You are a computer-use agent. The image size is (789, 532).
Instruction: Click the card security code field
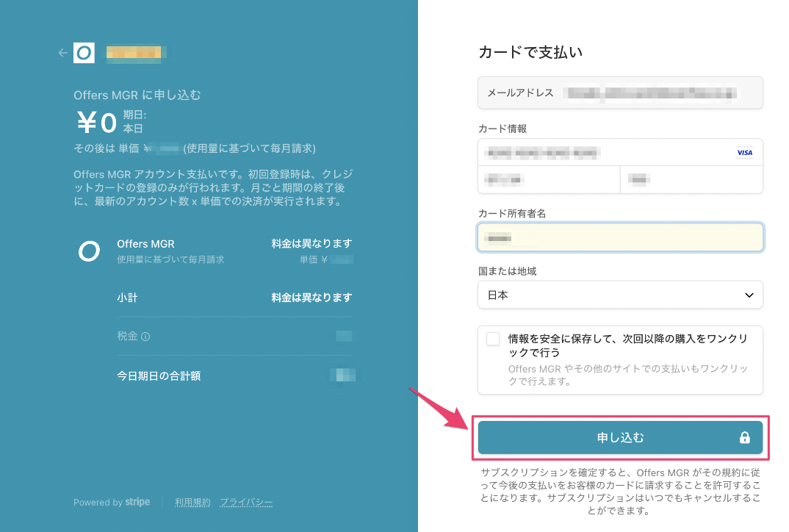pyautogui.click(x=691, y=180)
